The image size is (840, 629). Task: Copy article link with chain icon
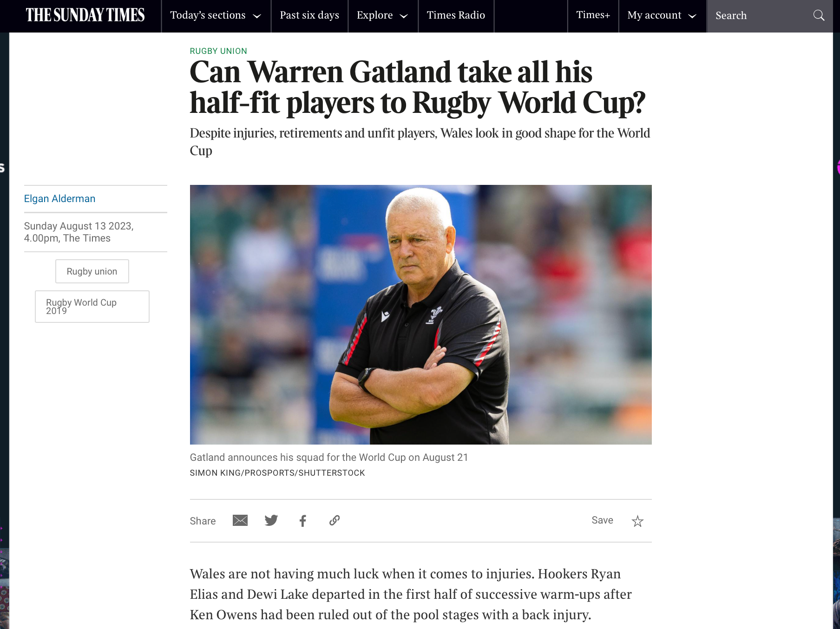coord(335,520)
